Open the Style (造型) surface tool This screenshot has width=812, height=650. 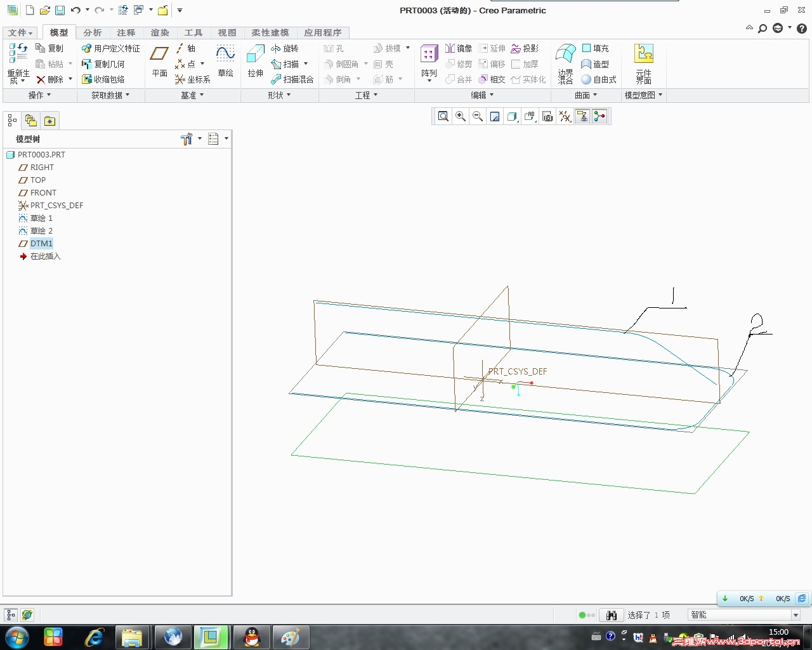595,64
